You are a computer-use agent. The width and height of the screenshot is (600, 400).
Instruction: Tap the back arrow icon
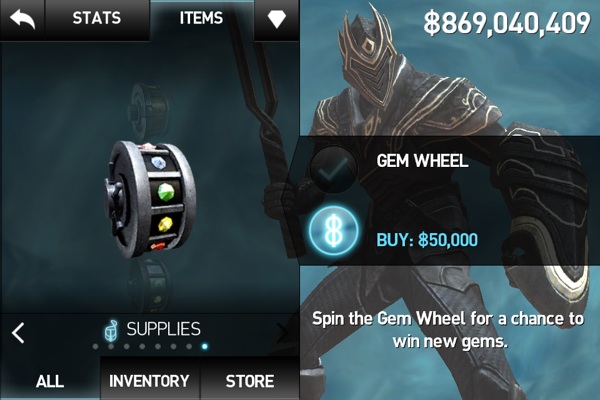[22, 19]
